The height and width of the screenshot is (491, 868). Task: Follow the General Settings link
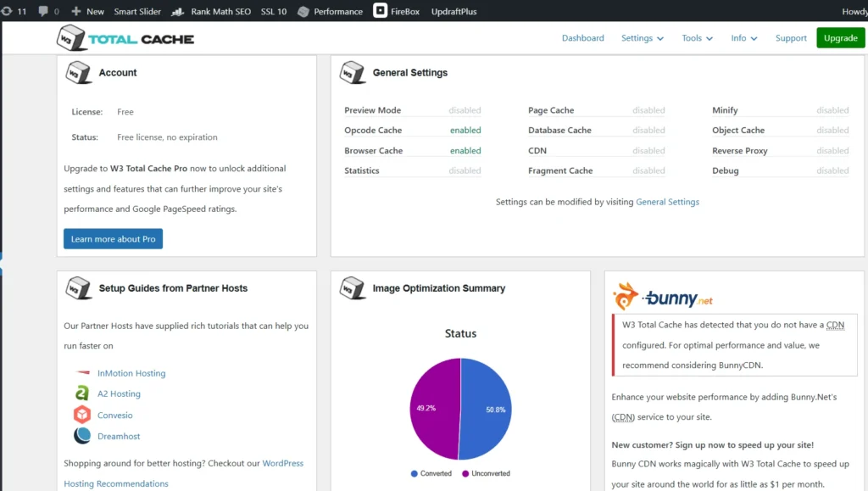[667, 202]
